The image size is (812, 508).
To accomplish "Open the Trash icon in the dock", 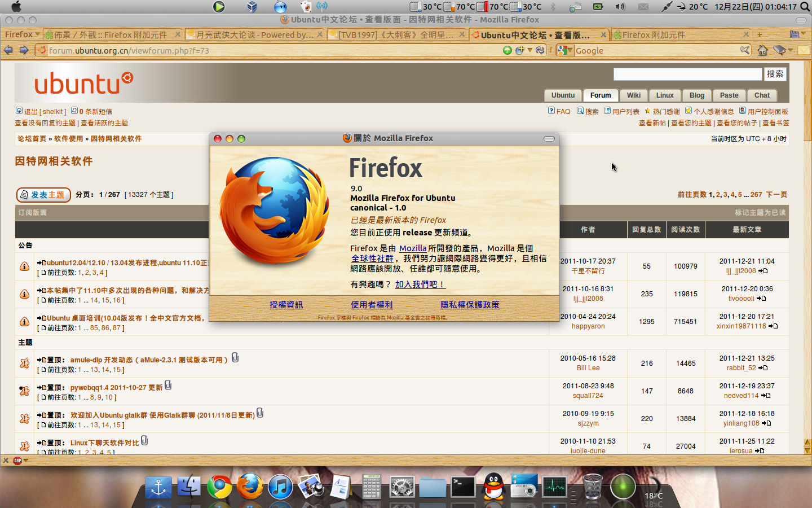I will pos(592,487).
